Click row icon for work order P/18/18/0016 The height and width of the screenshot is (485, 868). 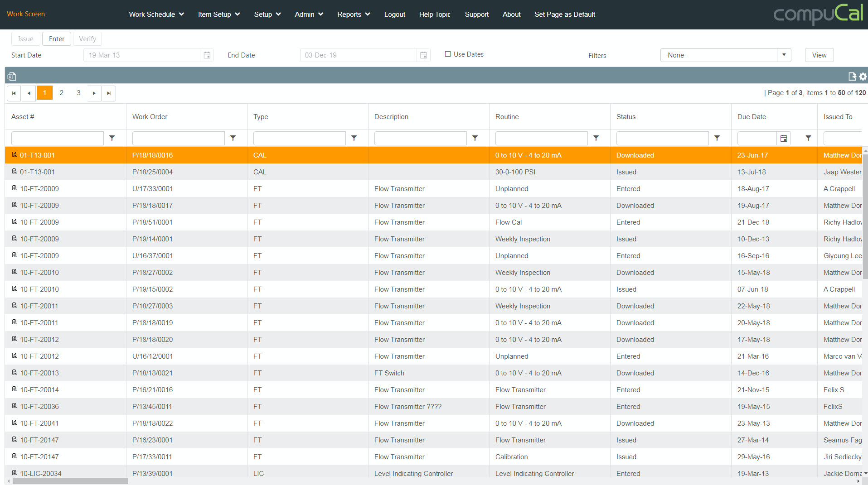(x=15, y=155)
